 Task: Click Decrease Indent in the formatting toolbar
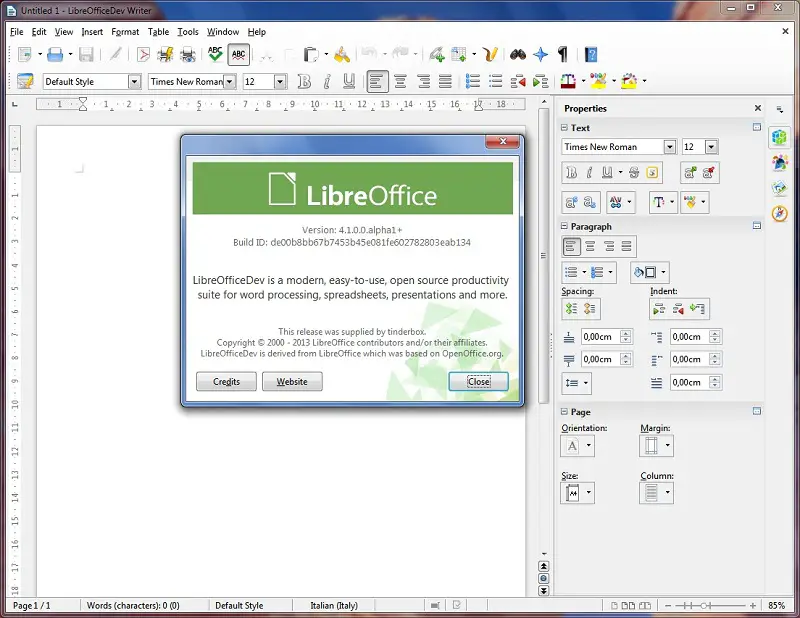518,81
